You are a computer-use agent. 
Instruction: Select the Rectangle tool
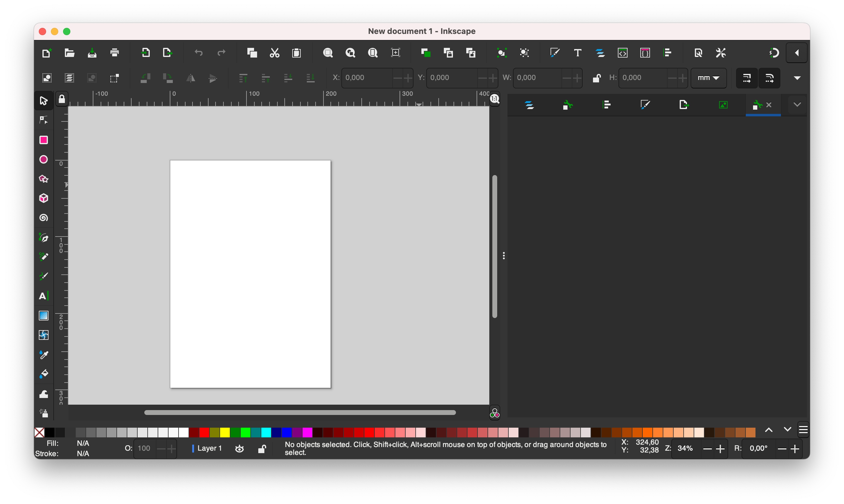click(44, 140)
